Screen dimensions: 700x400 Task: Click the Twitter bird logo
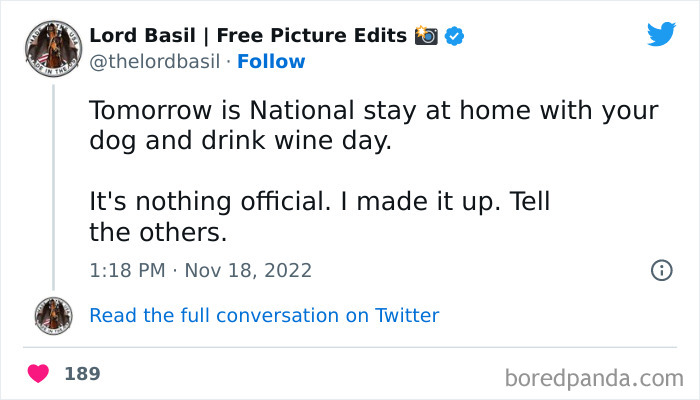point(661,35)
